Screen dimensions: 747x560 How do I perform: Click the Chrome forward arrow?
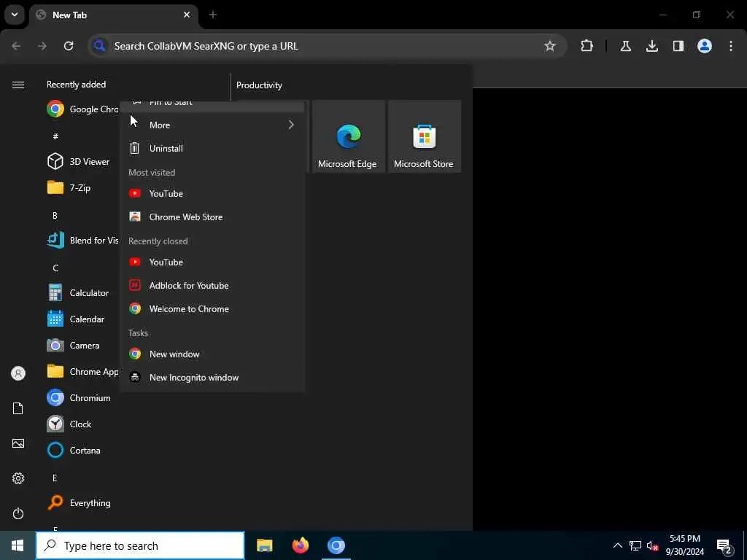[x=42, y=46]
